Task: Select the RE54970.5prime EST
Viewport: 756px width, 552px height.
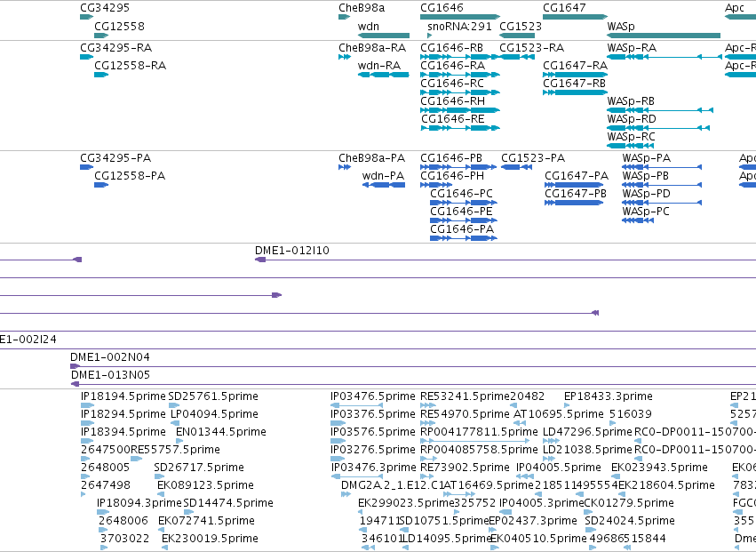Action: [427, 423]
